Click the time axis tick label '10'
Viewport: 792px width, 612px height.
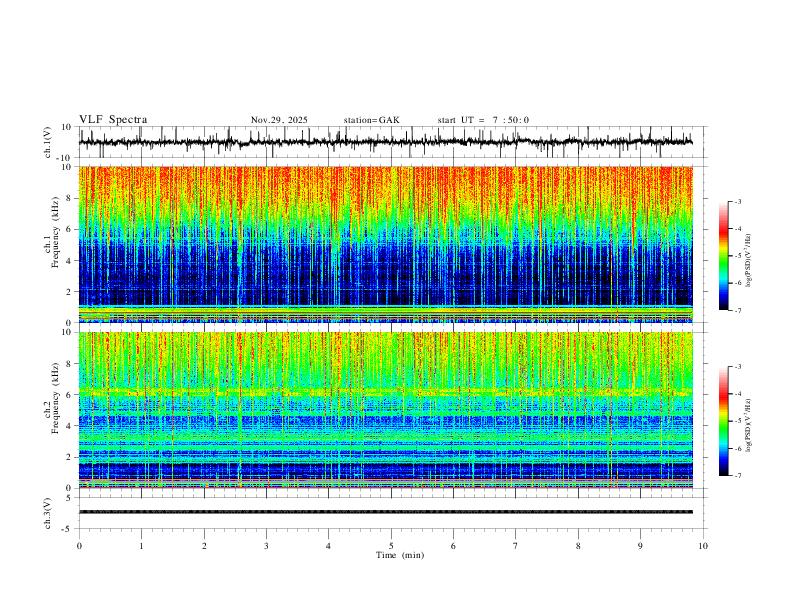[703, 546]
